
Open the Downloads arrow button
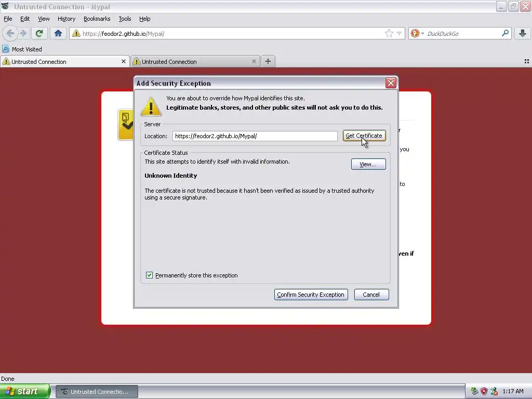(x=523, y=33)
